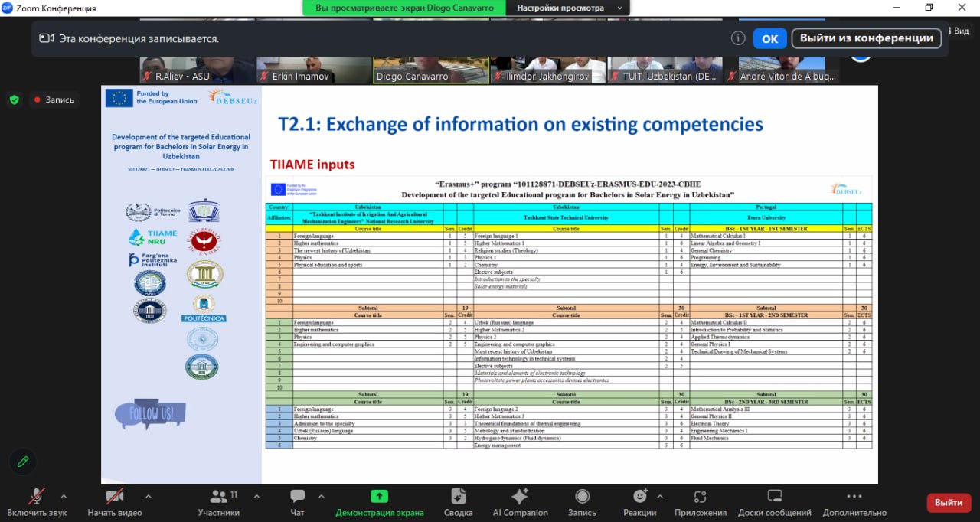Leave the meeting with Выйти button
Screen dimensions: 980x522
point(949,503)
